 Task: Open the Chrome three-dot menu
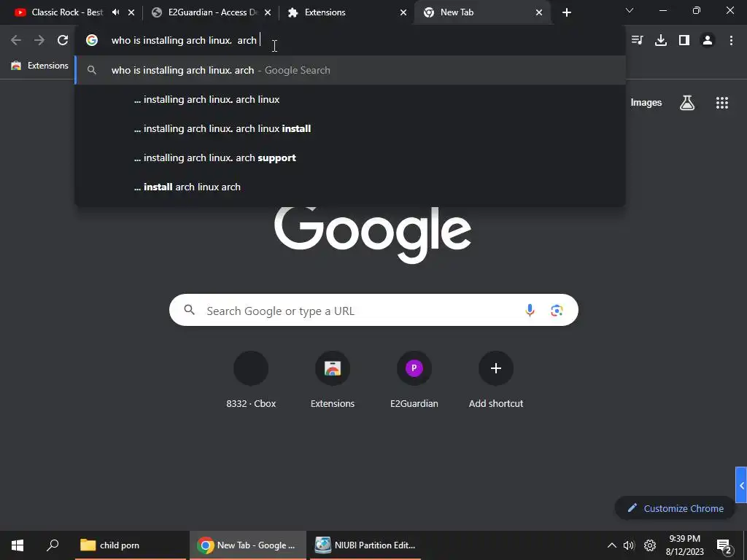tap(731, 40)
